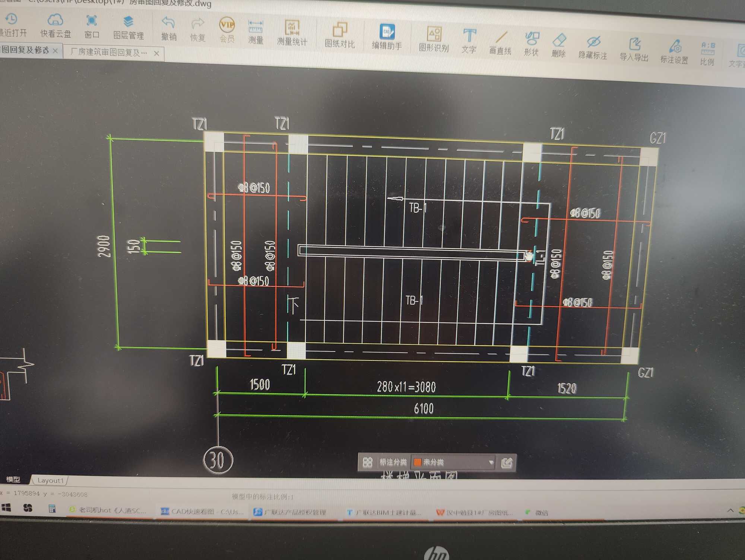The height and width of the screenshot is (560, 745).
Task: Close the 图回复及修改 active drawing tab
Action: (x=55, y=50)
